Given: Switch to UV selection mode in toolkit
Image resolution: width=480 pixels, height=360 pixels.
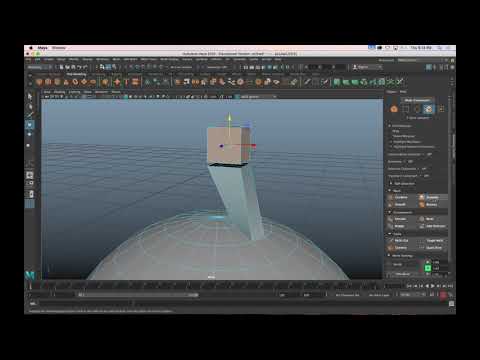Looking at the screenshot, I should (442, 109).
